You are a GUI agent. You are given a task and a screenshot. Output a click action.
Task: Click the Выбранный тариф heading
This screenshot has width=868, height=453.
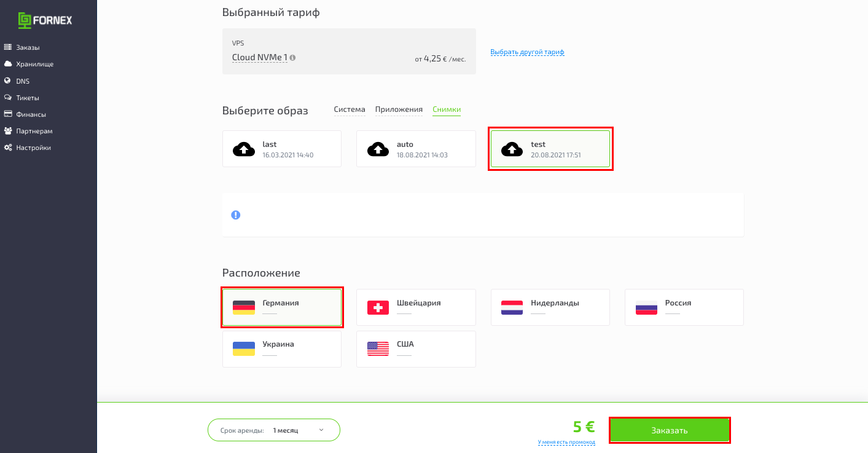point(271,12)
